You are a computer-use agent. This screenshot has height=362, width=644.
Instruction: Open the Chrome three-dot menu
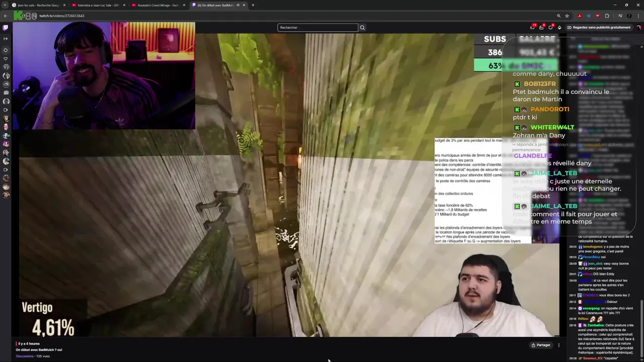638,16
